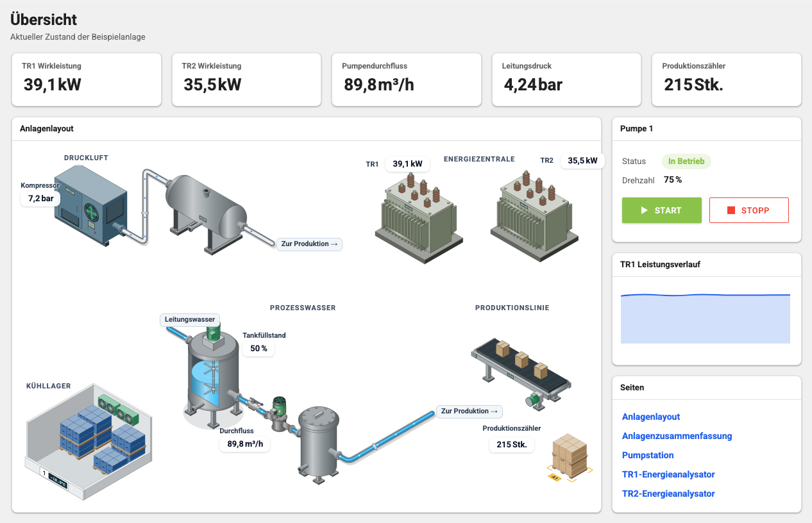Open the Anlagenzusammenfassung page link

point(677,436)
